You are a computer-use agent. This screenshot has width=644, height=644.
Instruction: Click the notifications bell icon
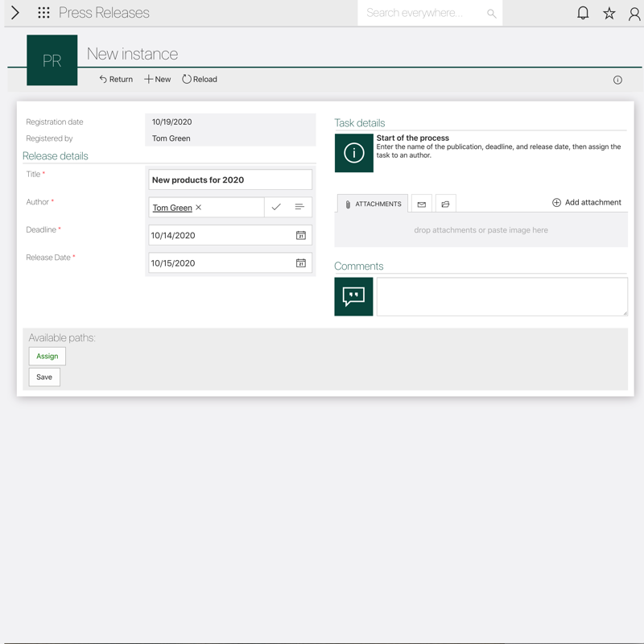pos(583,13)
